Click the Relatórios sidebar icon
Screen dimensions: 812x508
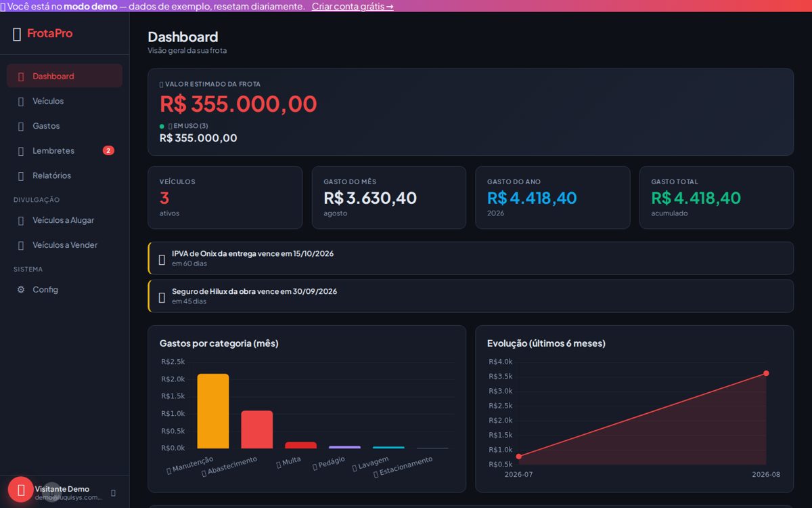(21, 175)
